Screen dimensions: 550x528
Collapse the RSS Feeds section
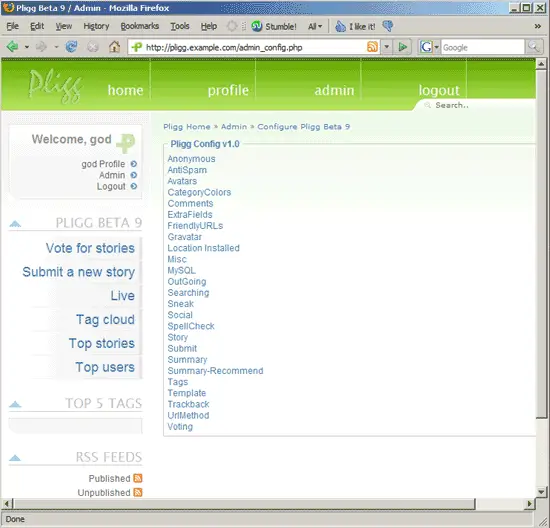pyautogui.click(x=15, y=458)
